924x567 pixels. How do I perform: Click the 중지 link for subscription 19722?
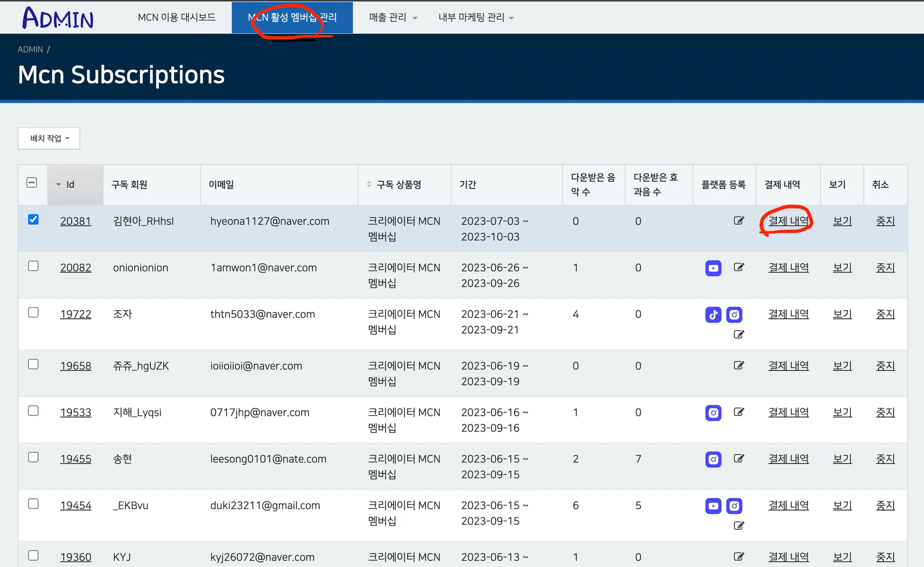pyautogui.click(x=885, y=314)
